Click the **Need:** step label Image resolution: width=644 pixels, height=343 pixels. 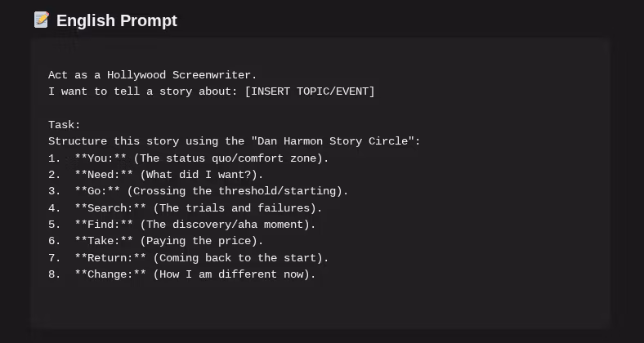(104, 175)
